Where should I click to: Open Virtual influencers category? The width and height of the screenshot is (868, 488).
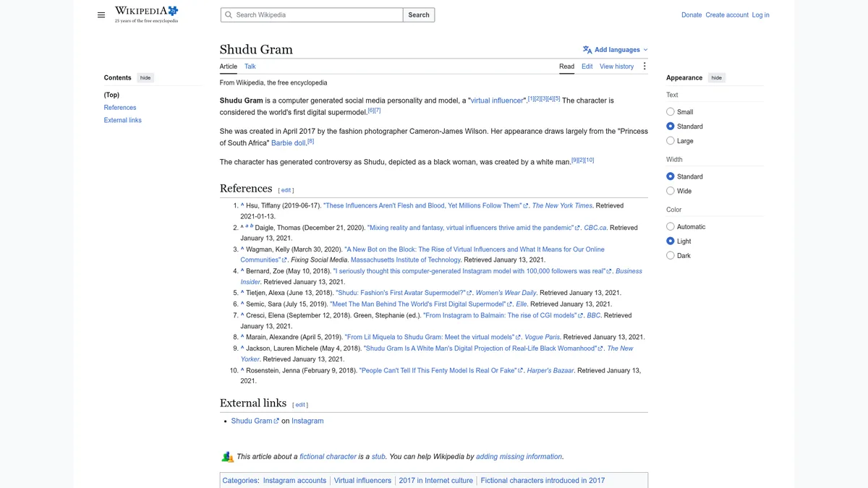pos(362,481)
